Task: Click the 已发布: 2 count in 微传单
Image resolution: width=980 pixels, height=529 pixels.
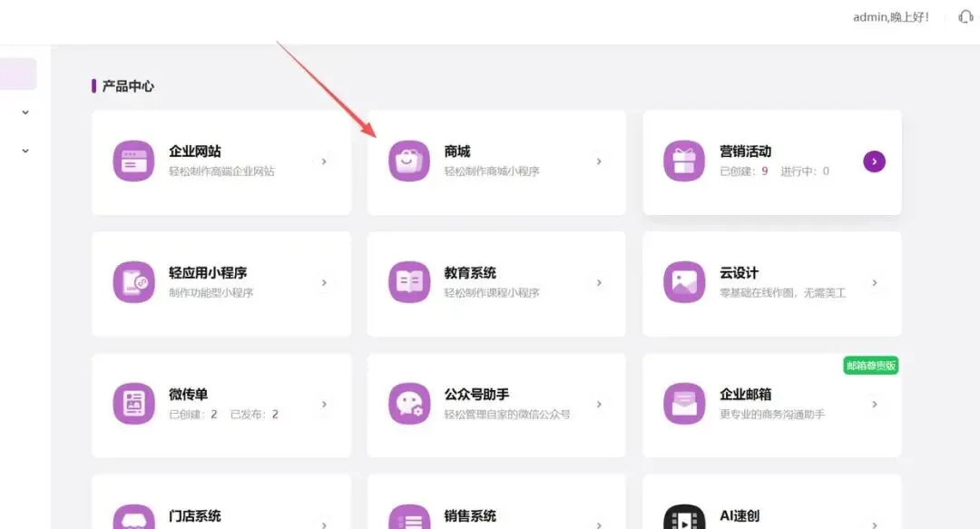Action: [254, 414]
